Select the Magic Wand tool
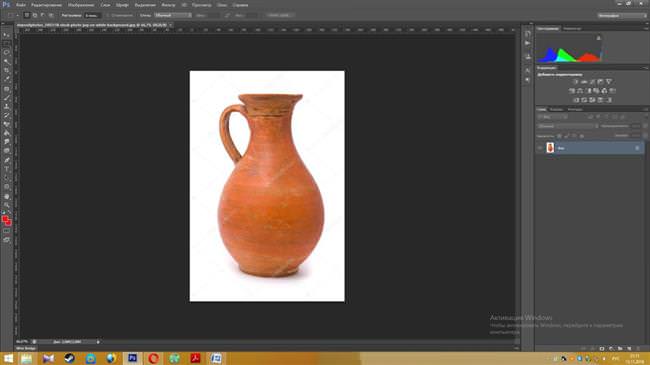Screen dimensions: 650x365 coord(6,61)
